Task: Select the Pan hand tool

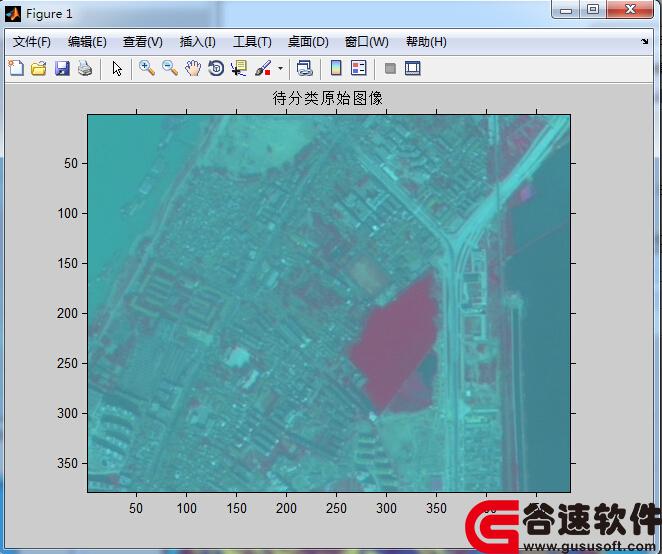Action: tap(193, 68)
